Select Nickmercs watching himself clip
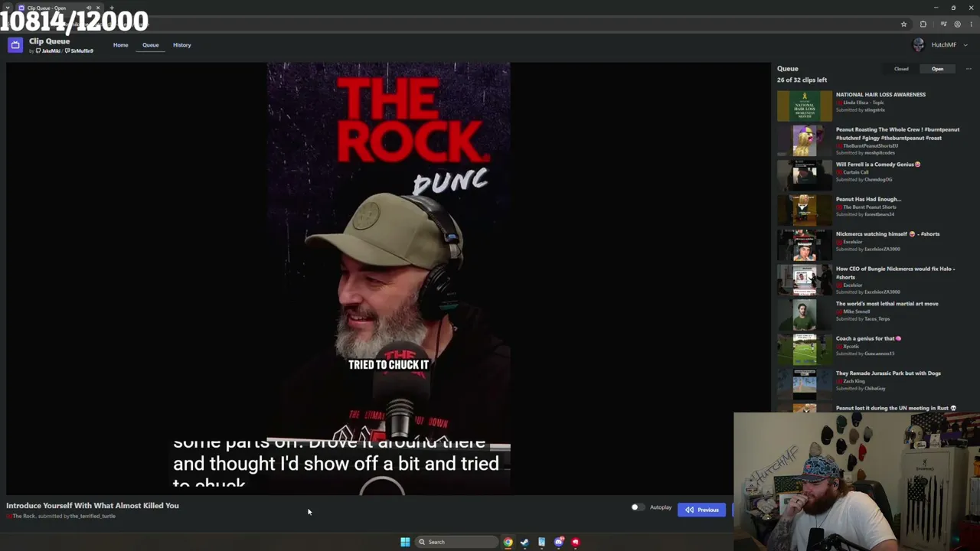Viewport: 980px width, 551px height. (887, 234)
